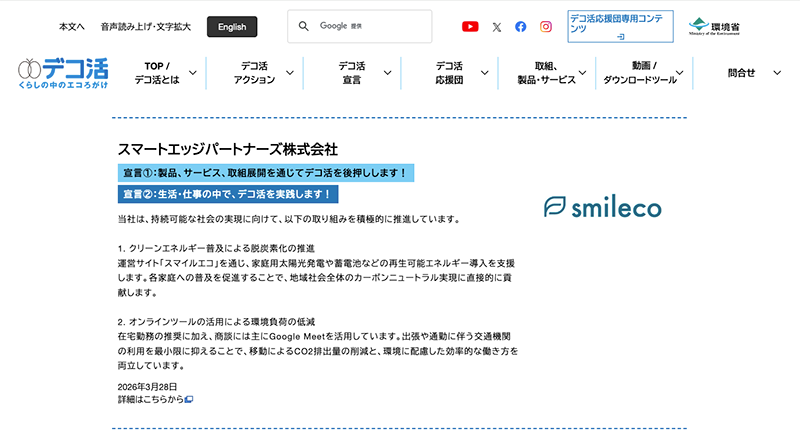Click the heading 2. オンラインツールの活用による環境負荷の低減

click(x=216, y=322)
